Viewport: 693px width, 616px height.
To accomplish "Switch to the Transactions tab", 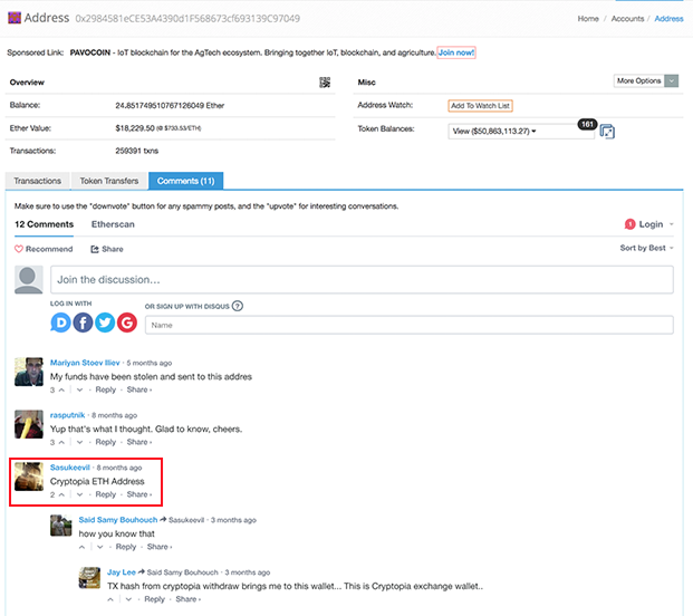I will tap(37, 181).
